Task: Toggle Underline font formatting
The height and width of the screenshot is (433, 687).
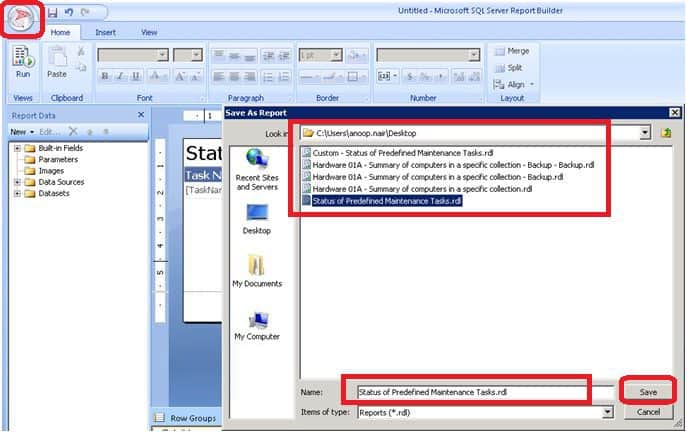Action: [x=136, y=76]
